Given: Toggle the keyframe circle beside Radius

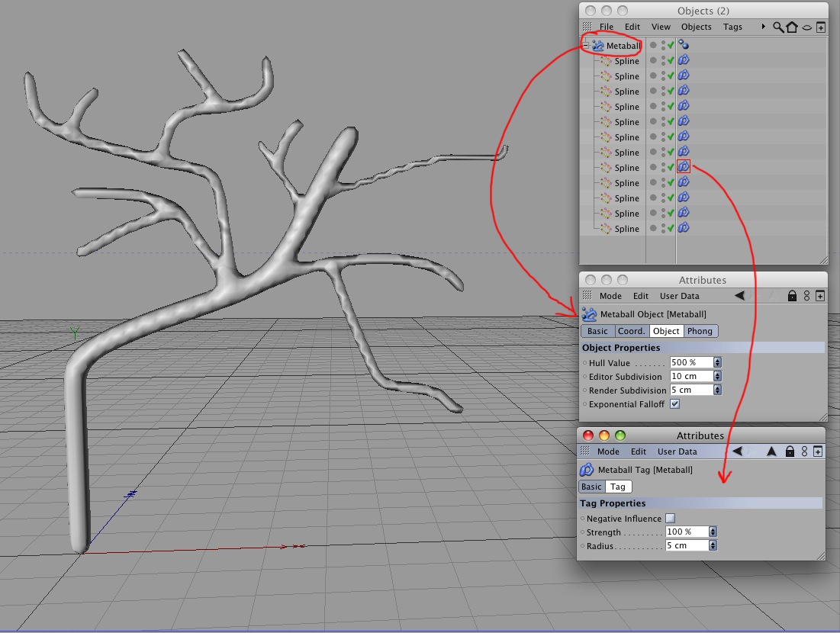Looking at the screenshot, I should [583, 546].
